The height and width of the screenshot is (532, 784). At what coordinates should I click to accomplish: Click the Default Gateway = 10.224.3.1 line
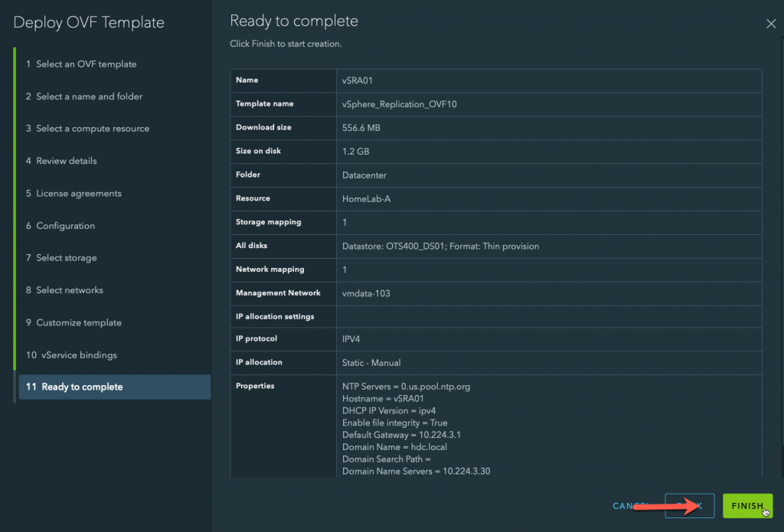tap(401, 435)
